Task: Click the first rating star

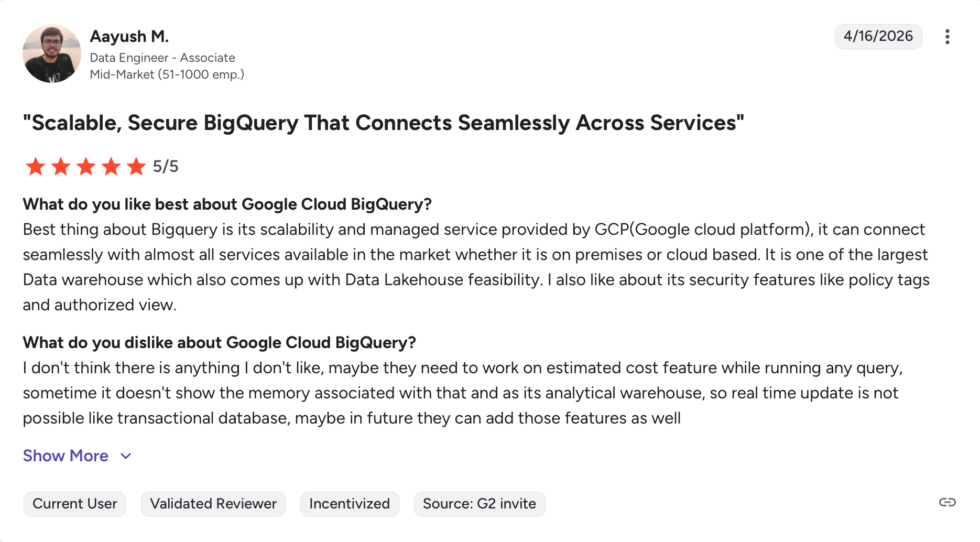Action: [x=36, y=167]
